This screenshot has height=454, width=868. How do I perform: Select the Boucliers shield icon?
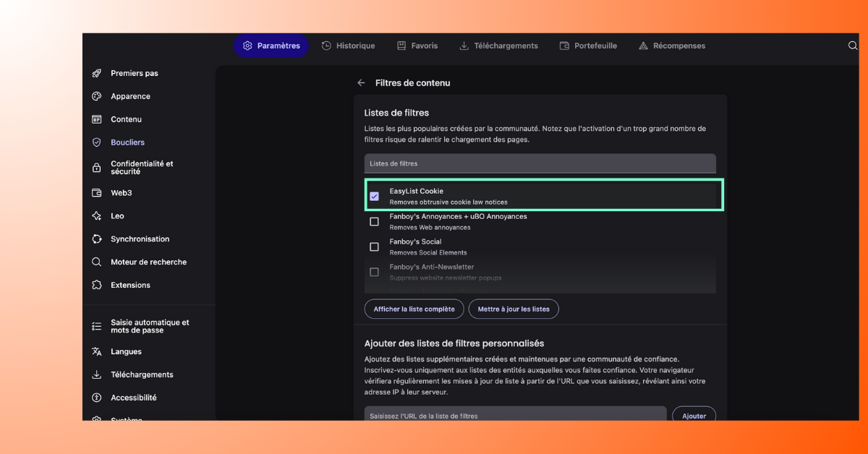tap(96, 142)
